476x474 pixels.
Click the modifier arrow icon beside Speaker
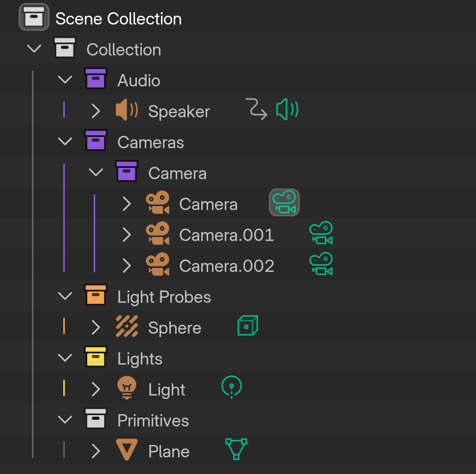pyautogui.click(x=257, y=109)
